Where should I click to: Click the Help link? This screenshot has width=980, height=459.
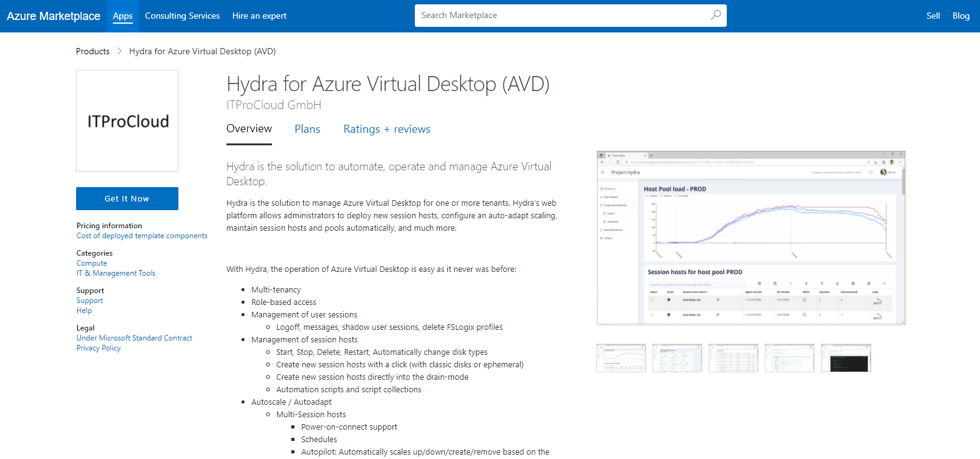pyautogui.click(x=84, y=311)
